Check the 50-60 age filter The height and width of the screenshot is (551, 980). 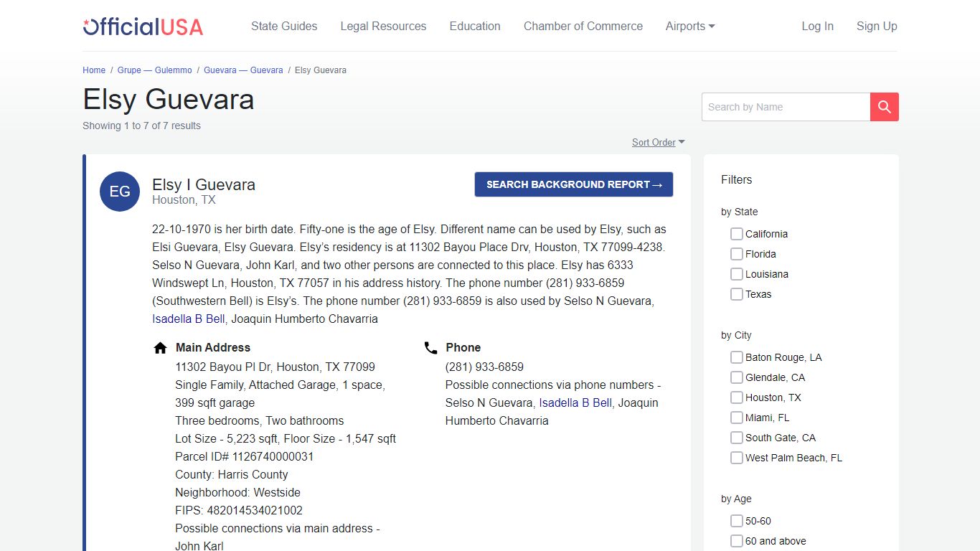(736, 521)
